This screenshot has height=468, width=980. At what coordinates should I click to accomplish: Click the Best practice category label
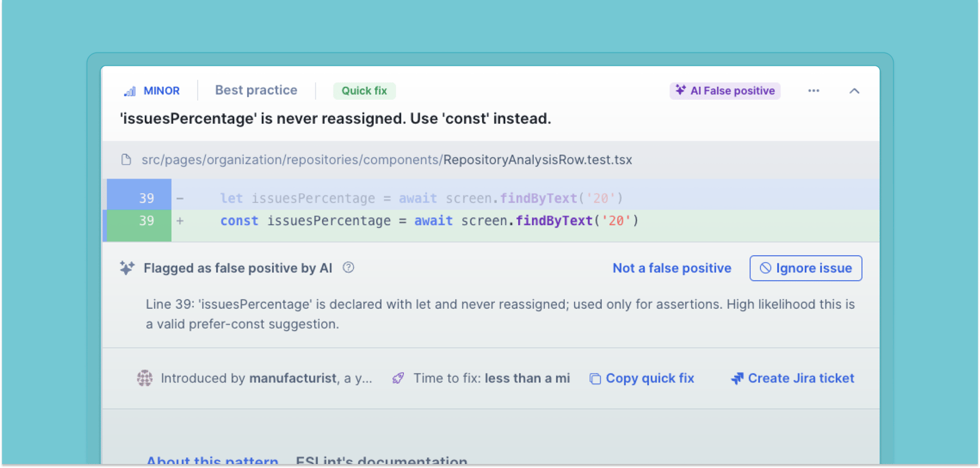[x=256, y=90]
